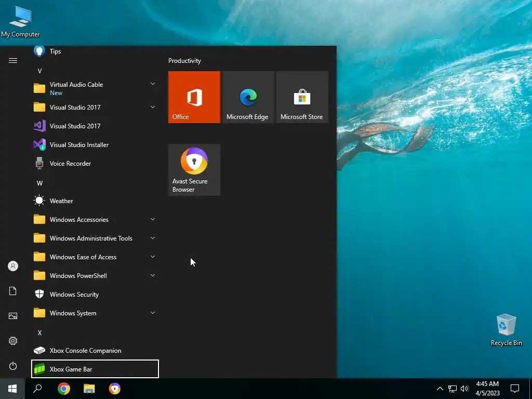Click the Power button in Start

[13, 366]
